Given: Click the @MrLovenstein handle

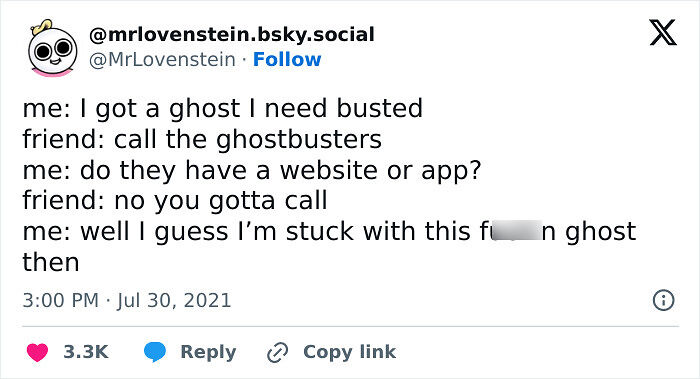Looking at the screenshot, I should (162, 60).
